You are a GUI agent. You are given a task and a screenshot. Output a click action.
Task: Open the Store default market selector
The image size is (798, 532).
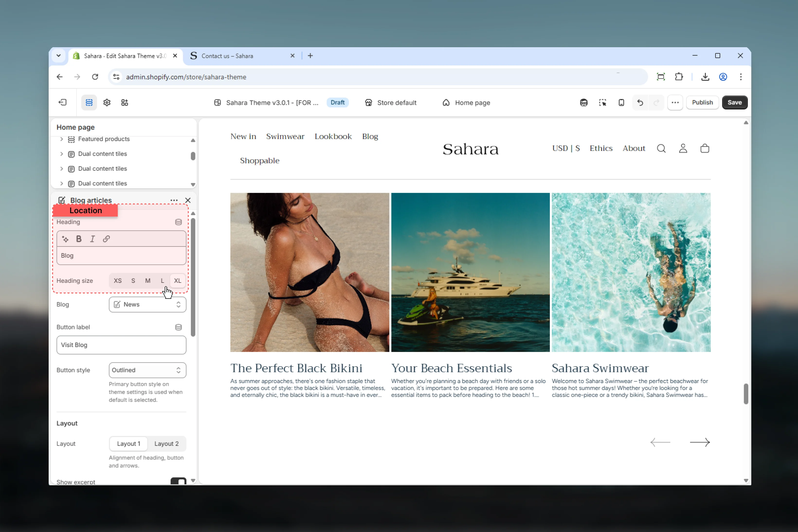(x=390, y=102)
